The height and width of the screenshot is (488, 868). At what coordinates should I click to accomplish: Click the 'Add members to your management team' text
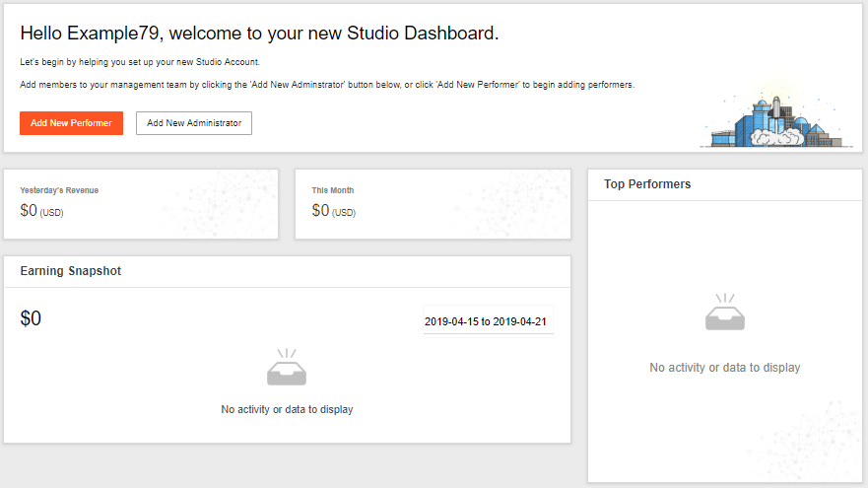[x=326, y=86]
